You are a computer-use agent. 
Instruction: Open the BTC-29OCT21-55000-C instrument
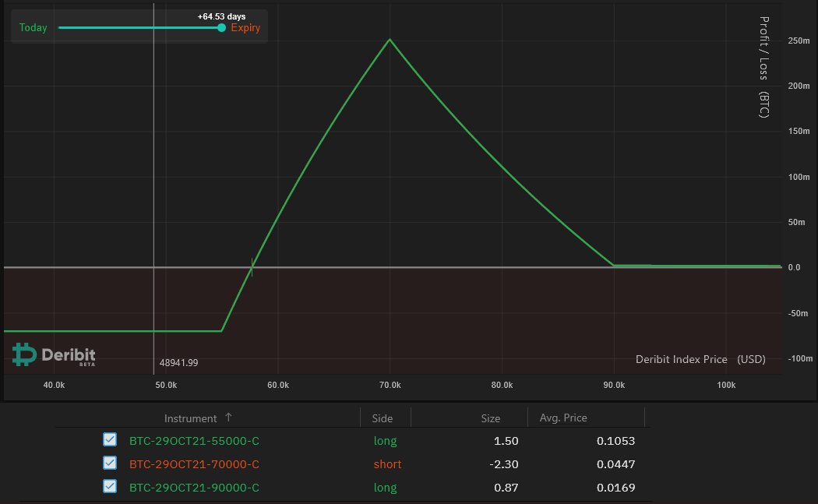click(194, 441)
